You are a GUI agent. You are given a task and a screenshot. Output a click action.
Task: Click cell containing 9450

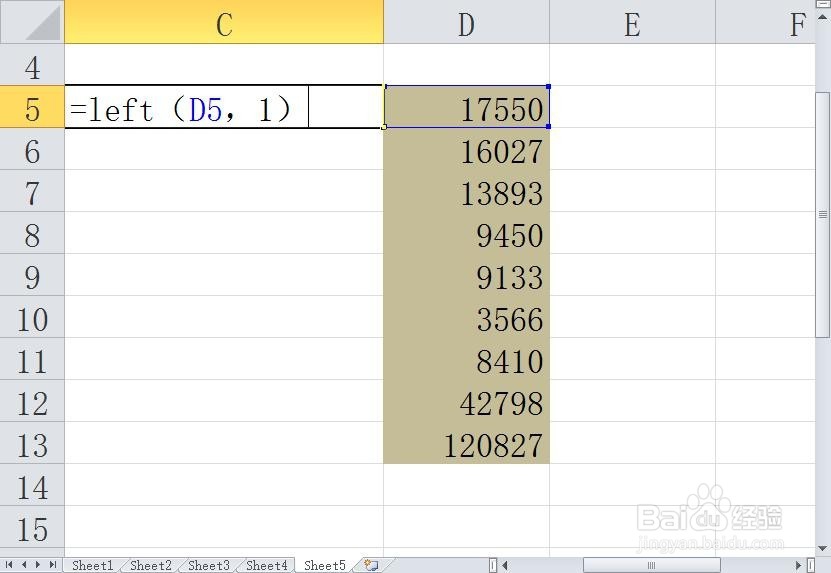(466, 233)
